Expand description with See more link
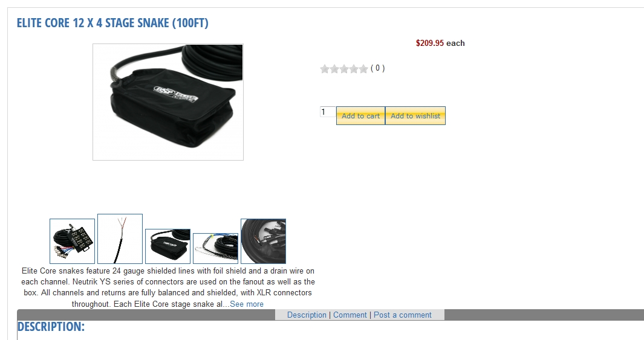Image resolution: width=644 pixels, height=340 pixels. [x=247, y=304]
